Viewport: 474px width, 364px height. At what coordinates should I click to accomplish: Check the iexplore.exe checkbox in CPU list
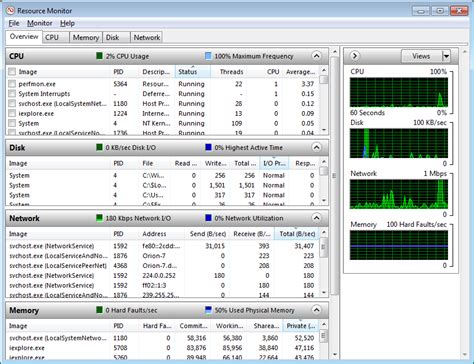[x=12, y=113]
